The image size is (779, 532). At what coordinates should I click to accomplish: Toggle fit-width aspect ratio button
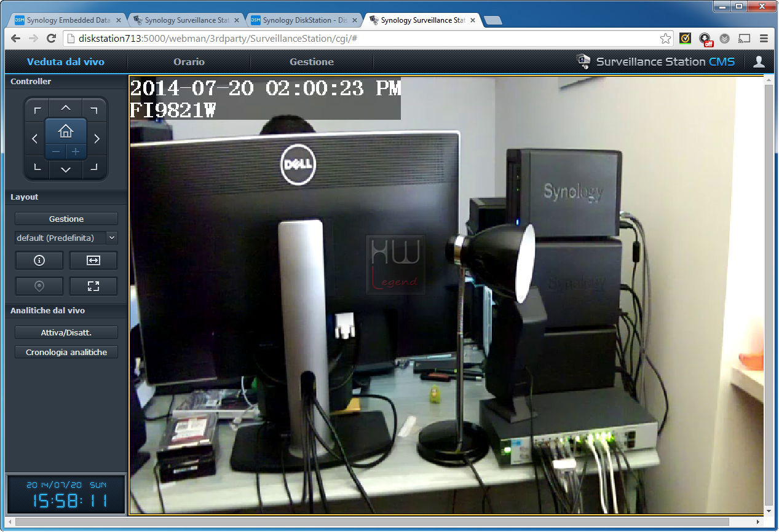pos(93,260)
